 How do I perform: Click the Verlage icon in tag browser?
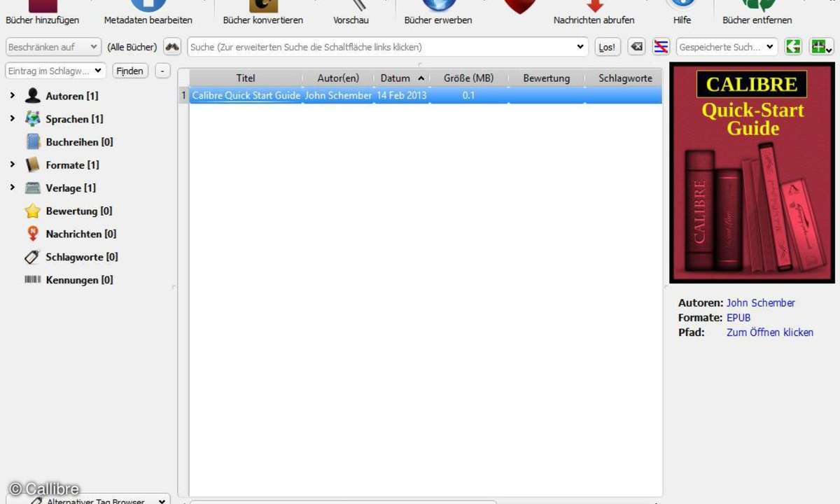coord(33,188)
